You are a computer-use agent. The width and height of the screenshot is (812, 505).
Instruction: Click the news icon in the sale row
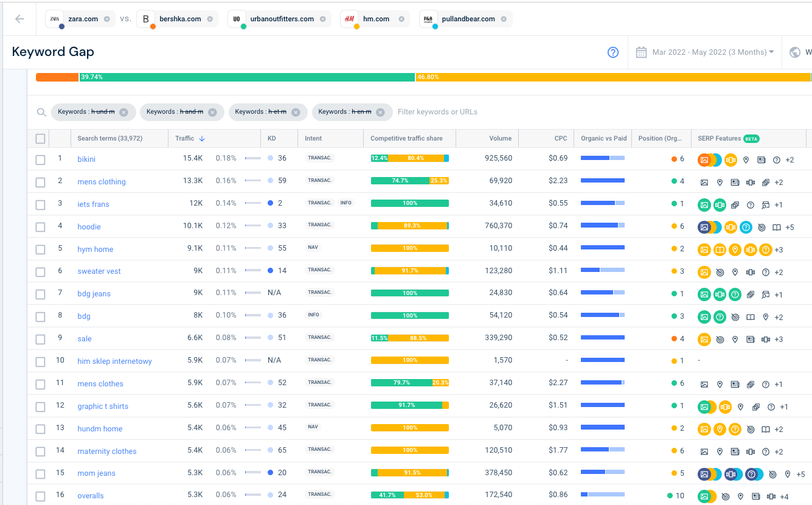751,340
